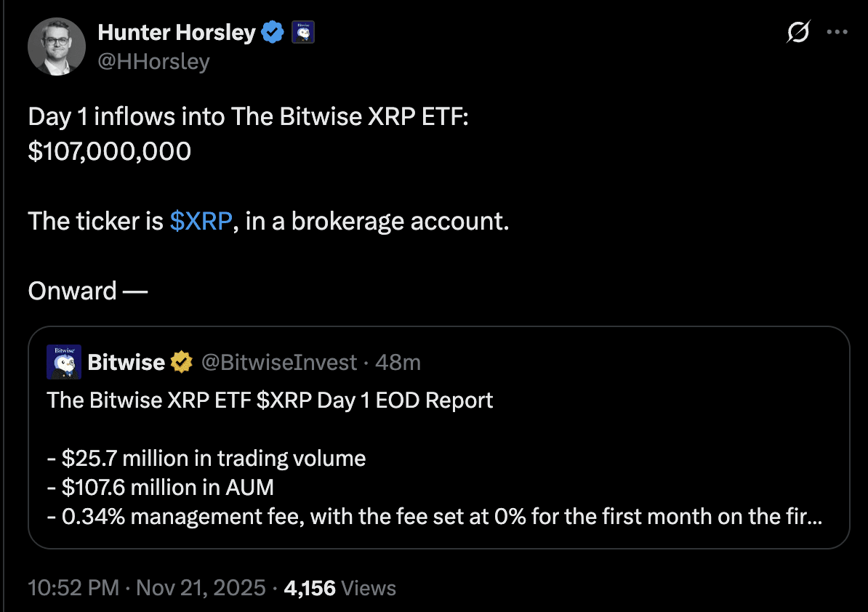Open the three-dot more options menu
This screenshot has width=868, height=612.
coord(837,33)
